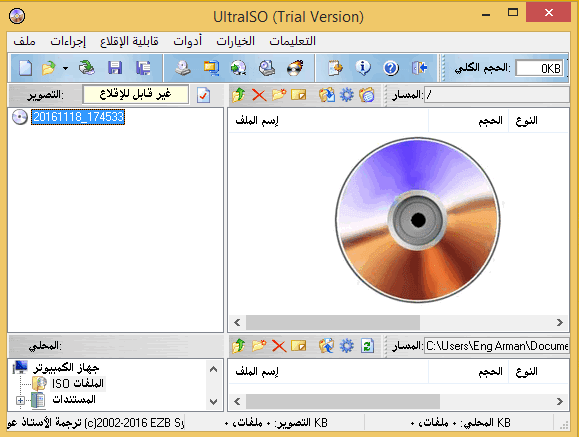The height and width of the screenshot is (437, 579).
Task: Open the ملف menu
Action: 24,41
